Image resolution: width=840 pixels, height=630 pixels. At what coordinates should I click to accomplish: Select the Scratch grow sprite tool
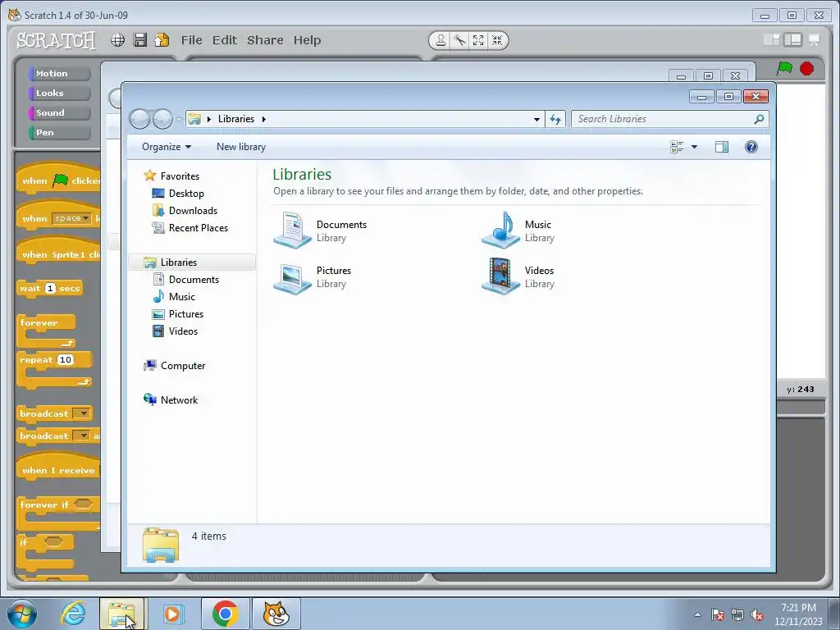(x=478, y=40)
